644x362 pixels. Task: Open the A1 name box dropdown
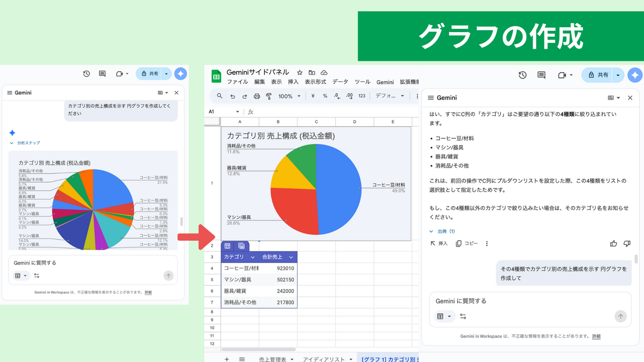pyautogui.click(x=238, y=112)
